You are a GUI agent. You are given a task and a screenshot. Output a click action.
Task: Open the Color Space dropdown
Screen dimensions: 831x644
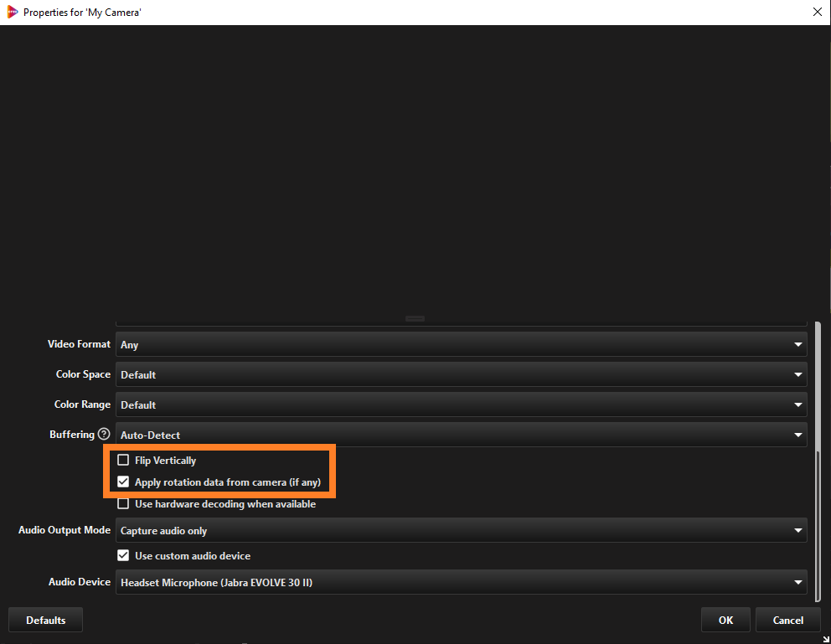(461, 374)
